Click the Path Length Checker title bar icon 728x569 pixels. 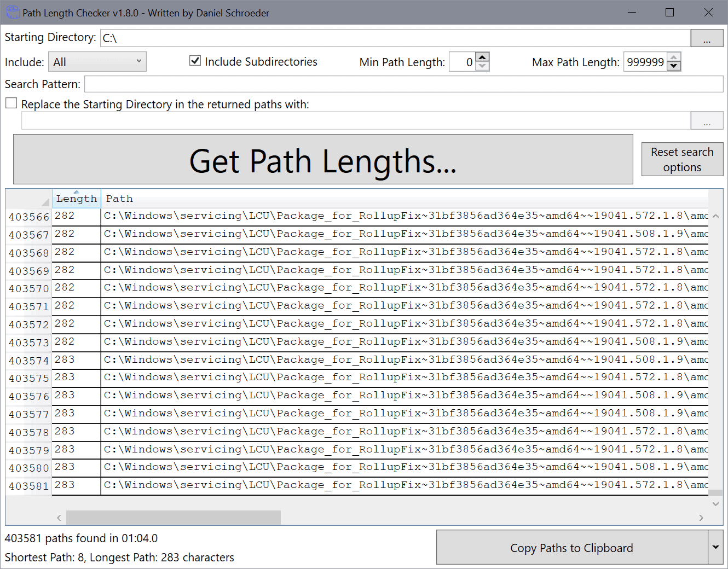coord(13,12)
